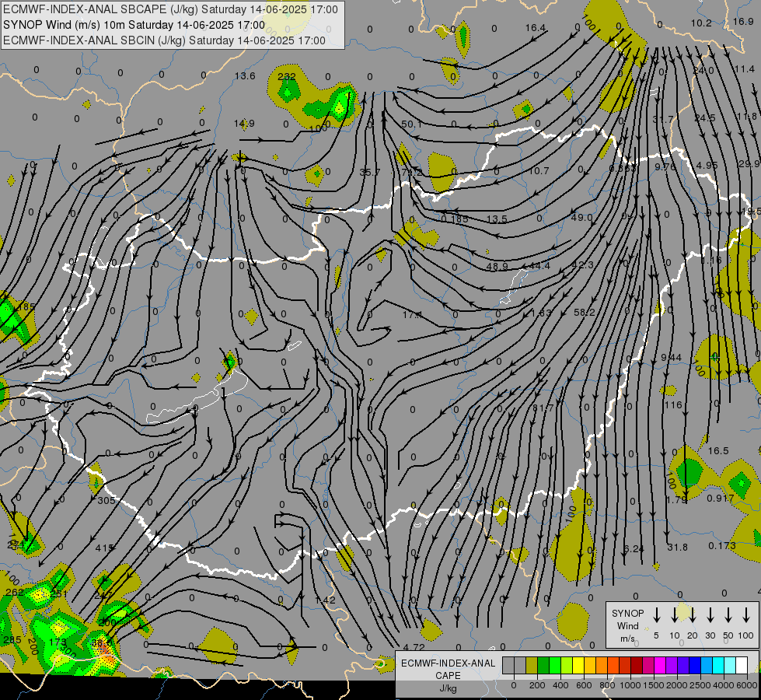Click the map value 0.917

[721, 498]
